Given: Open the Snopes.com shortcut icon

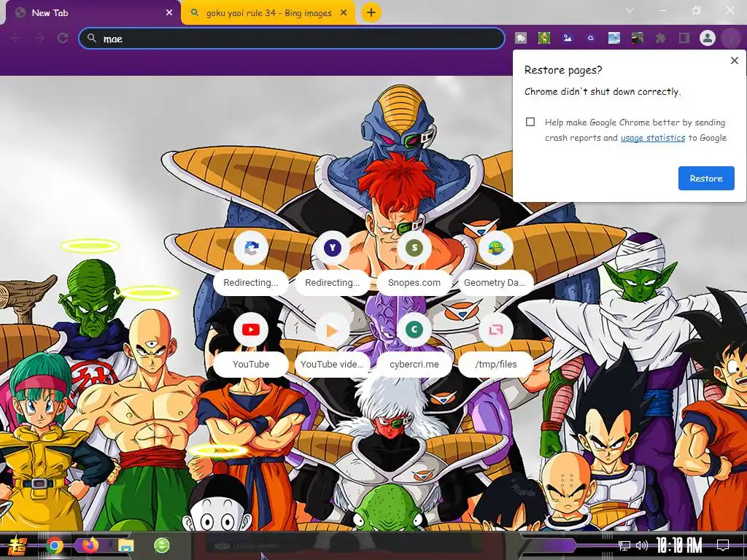Looking at the screenshot, I should click(x=414, y=248).
